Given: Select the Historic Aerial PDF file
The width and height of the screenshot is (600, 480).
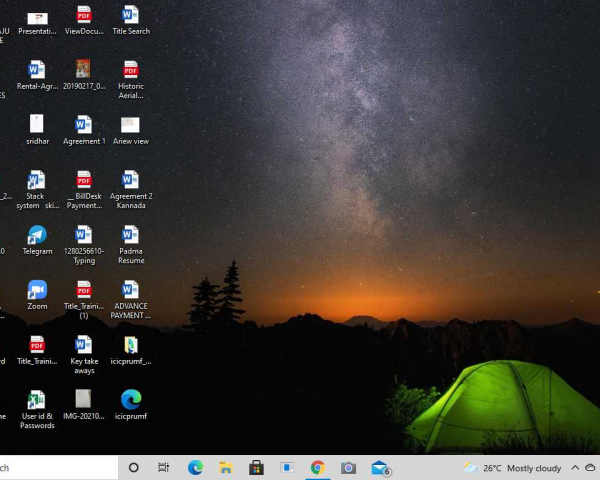Looking at the screenshot, I should [x=131, y=71].
